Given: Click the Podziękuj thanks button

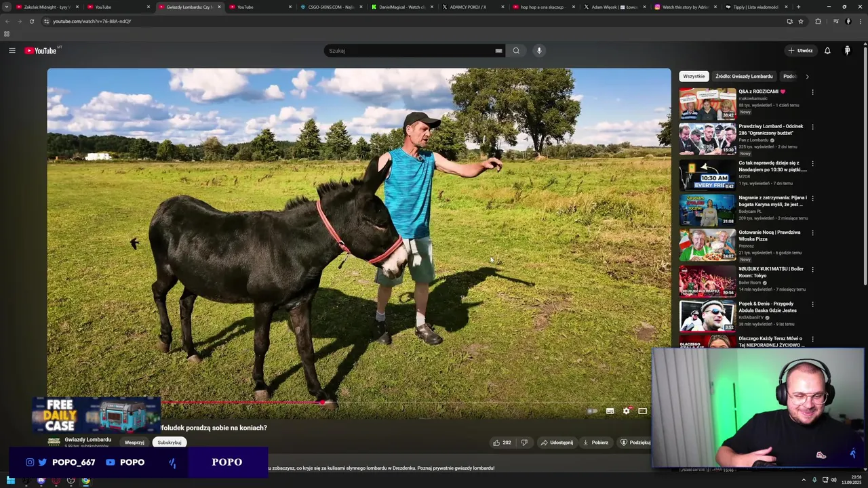Looking at the screenshot, I should tap(635, 443).
